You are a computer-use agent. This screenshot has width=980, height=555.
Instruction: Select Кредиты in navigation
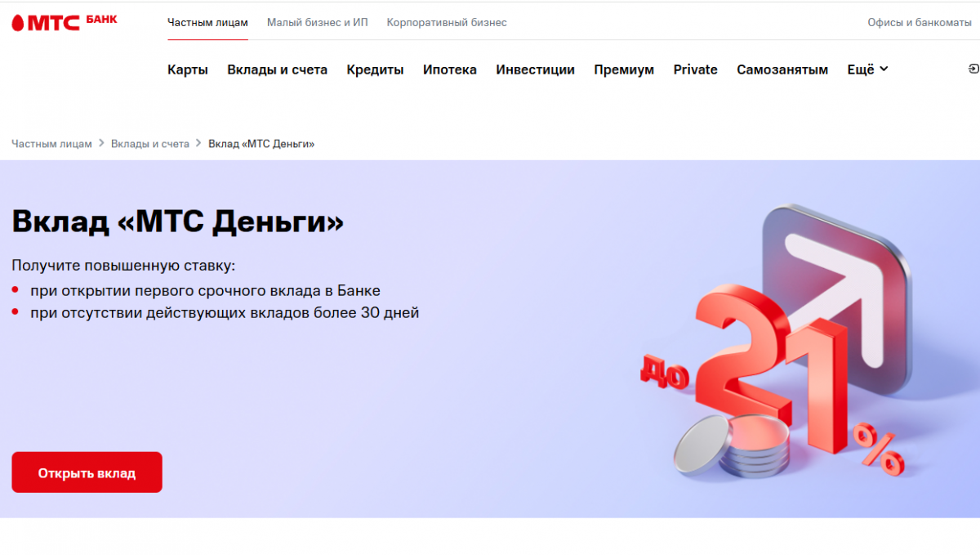tap(375, 69)
